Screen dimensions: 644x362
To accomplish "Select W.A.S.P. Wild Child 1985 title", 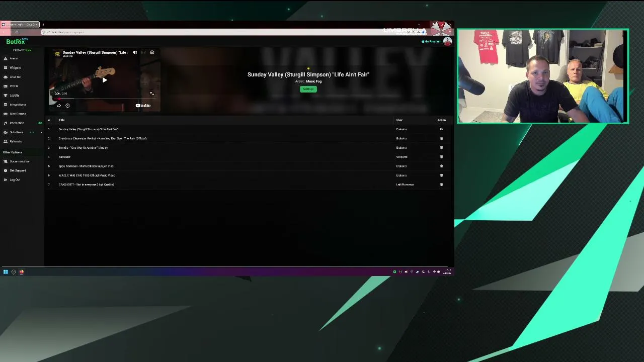I will [87, 175].
